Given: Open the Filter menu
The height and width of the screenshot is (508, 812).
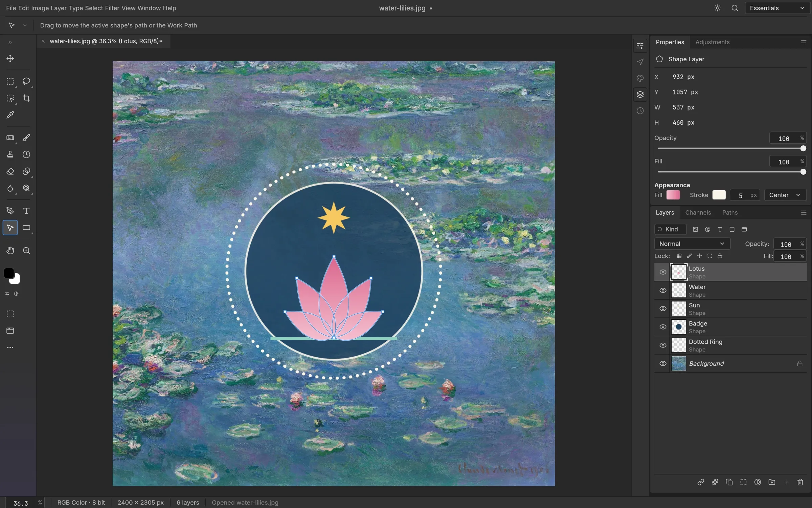Looking at the screenshot, I should (112, 8).
